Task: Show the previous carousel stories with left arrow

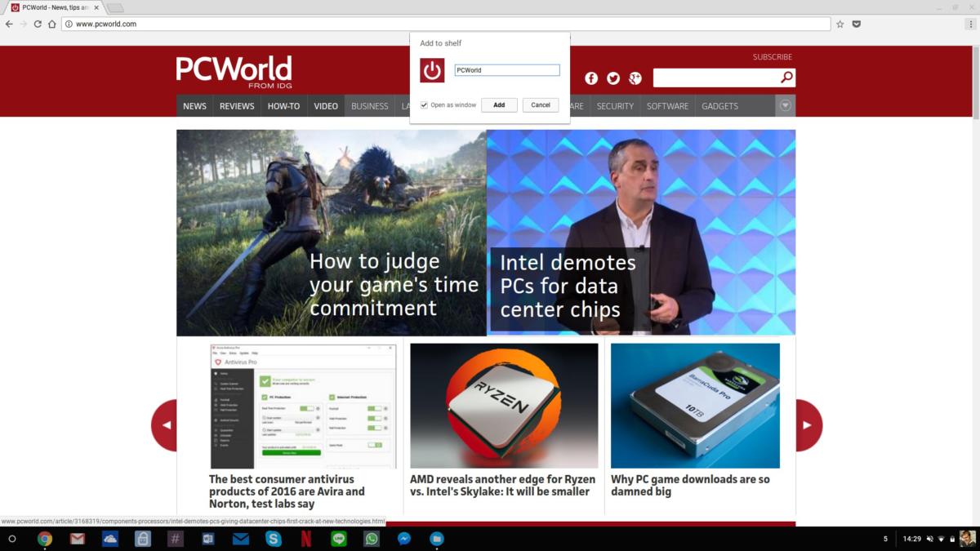Action: click(x=164, y=425)
